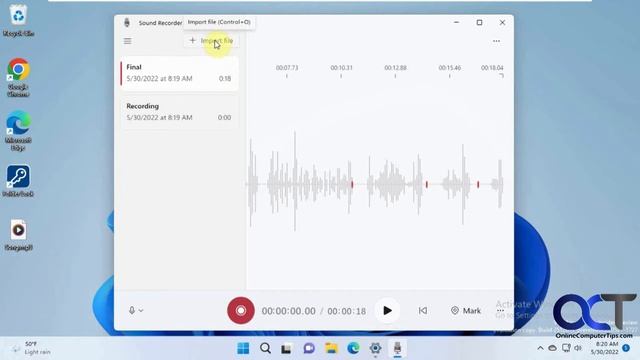
Task: Click the network icon in system tray
Action: (566, 348)
